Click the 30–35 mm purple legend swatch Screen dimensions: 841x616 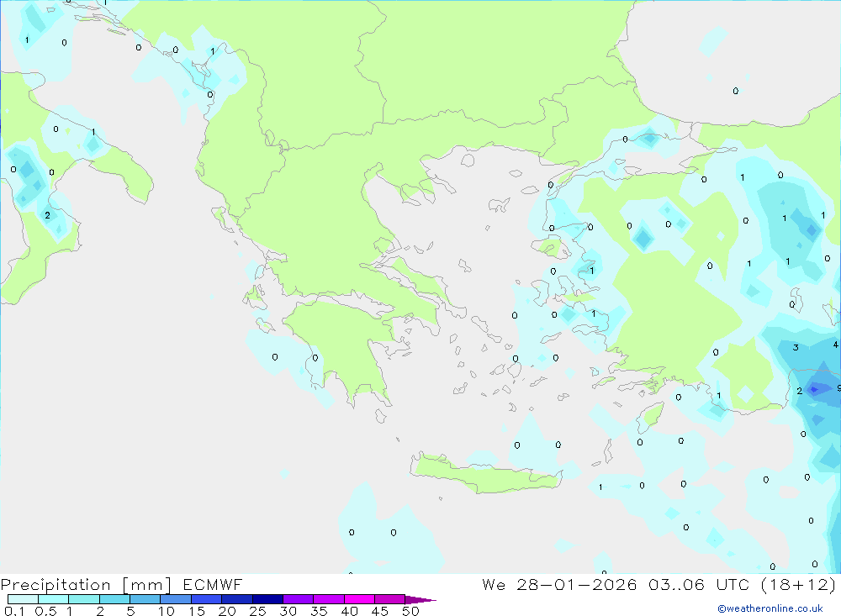pyautogui.click(x=298, y=599)
